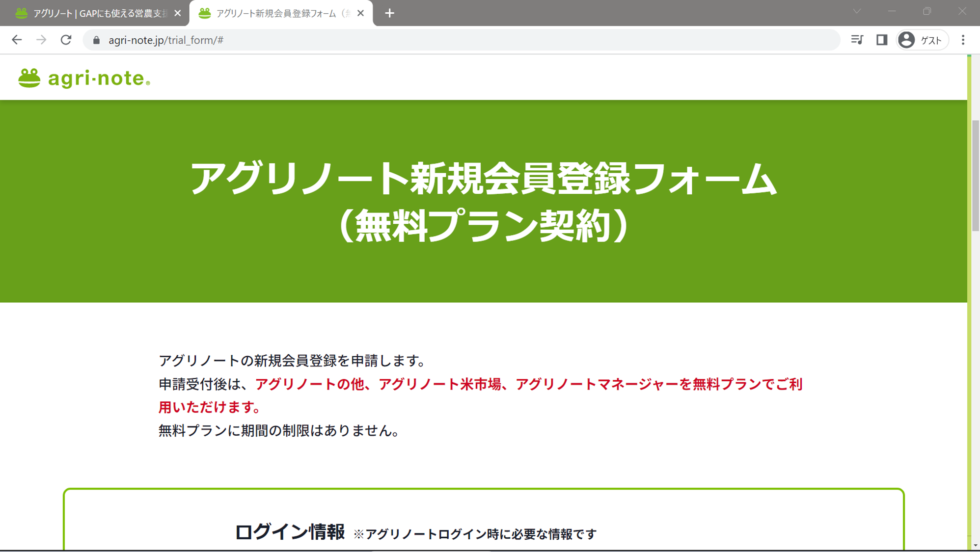Click the heading アグリノート新規会員登録フォーム

[x=484, y=178]
